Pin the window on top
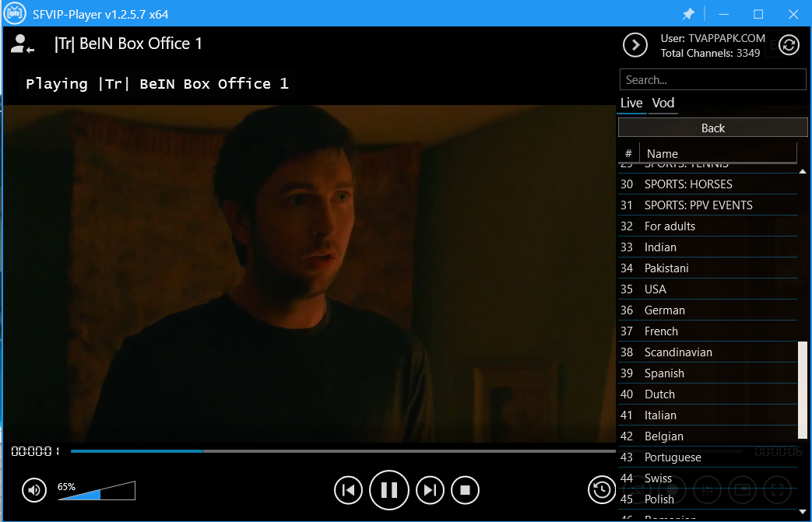This screenshot has width=812, height=522. click(688, 14)
